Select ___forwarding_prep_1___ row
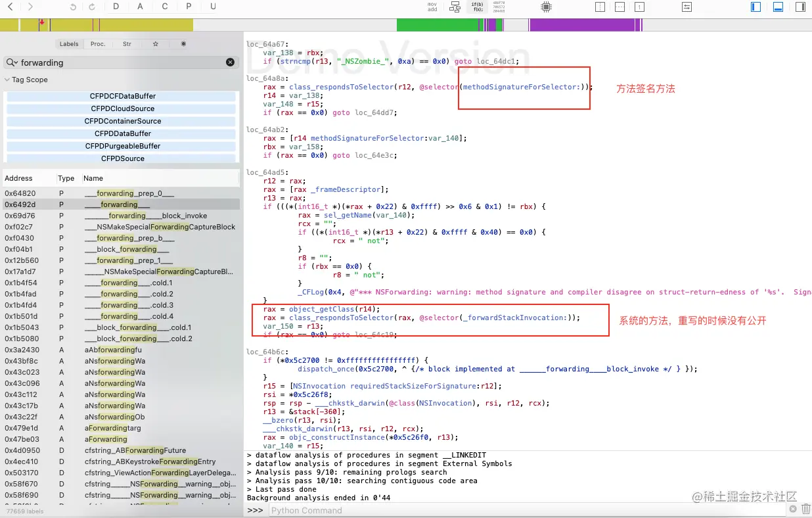 pyautogui.click(x=122, y=260)
